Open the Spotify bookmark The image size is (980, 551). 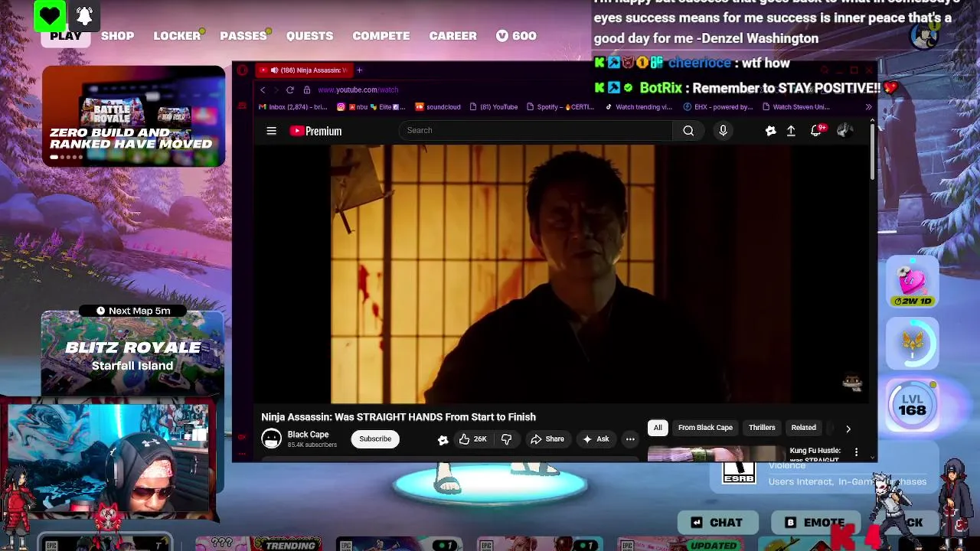pos(560,107)
